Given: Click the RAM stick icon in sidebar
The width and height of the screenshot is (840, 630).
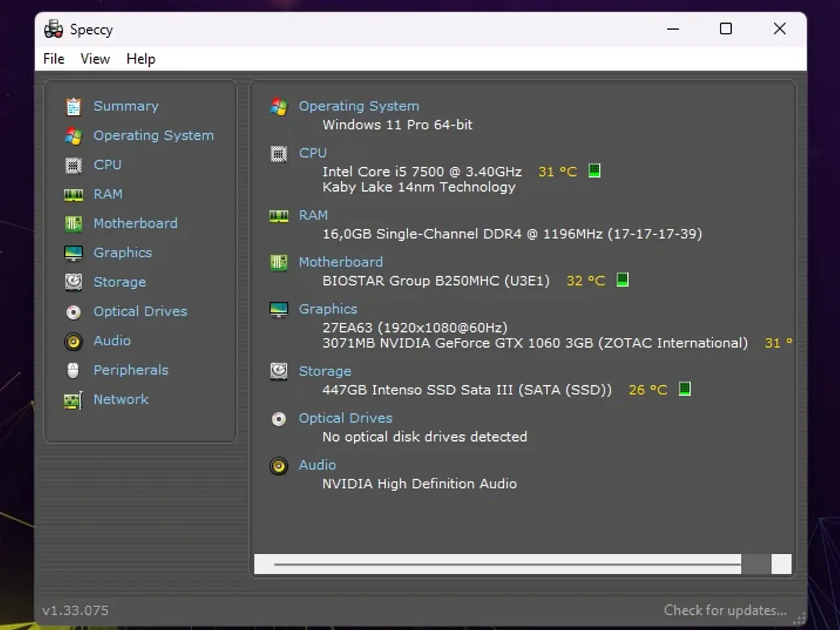Looking at the screenshot, I should point(73,195).
